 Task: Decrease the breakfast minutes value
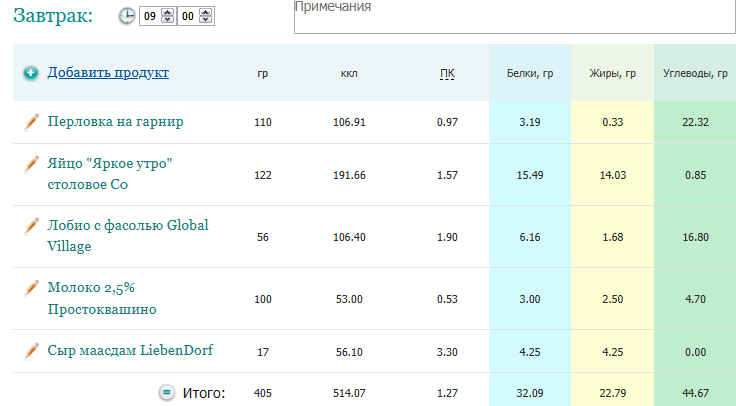[x=205, y=20]
